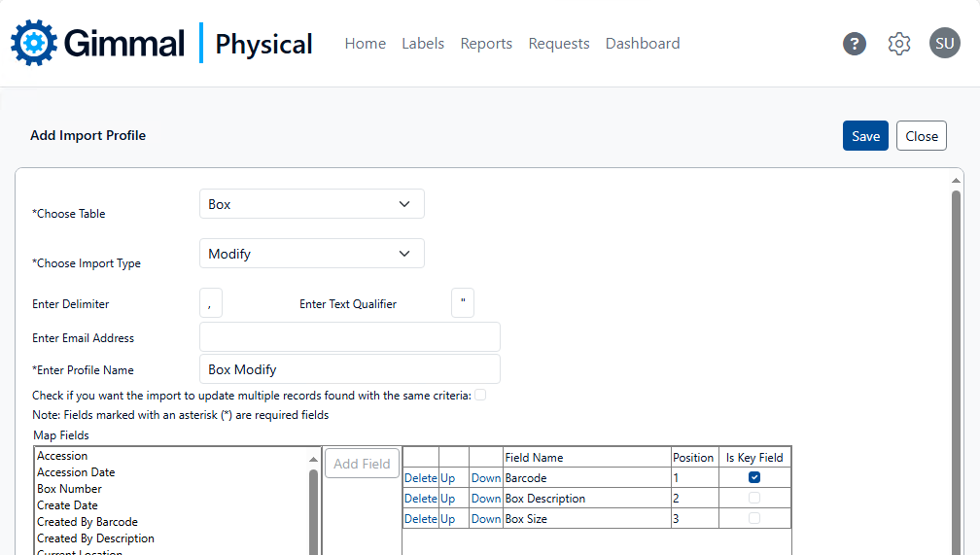Go to the Home menu

tap(365, 43)
